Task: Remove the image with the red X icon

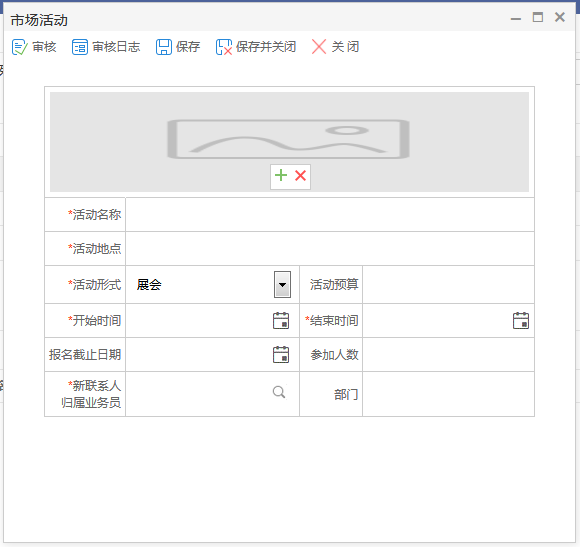Action: pyautogui.click(x=300, y=175)
